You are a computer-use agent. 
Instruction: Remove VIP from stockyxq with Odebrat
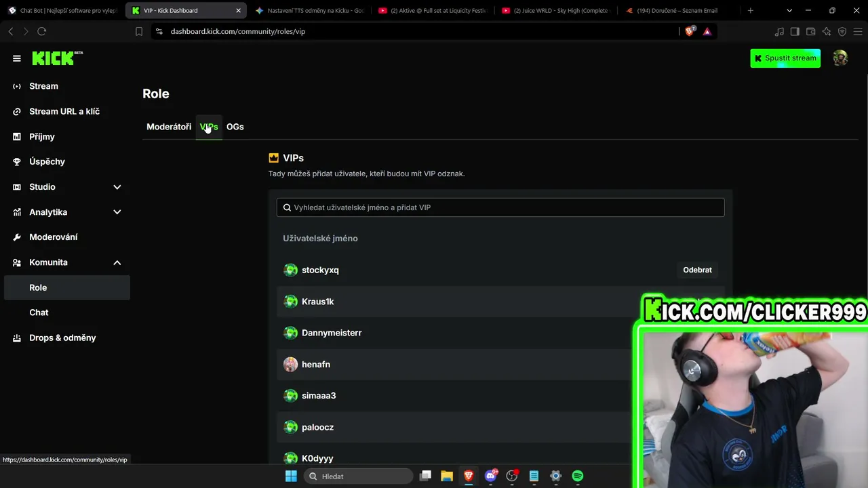click(x=697, y=270)
